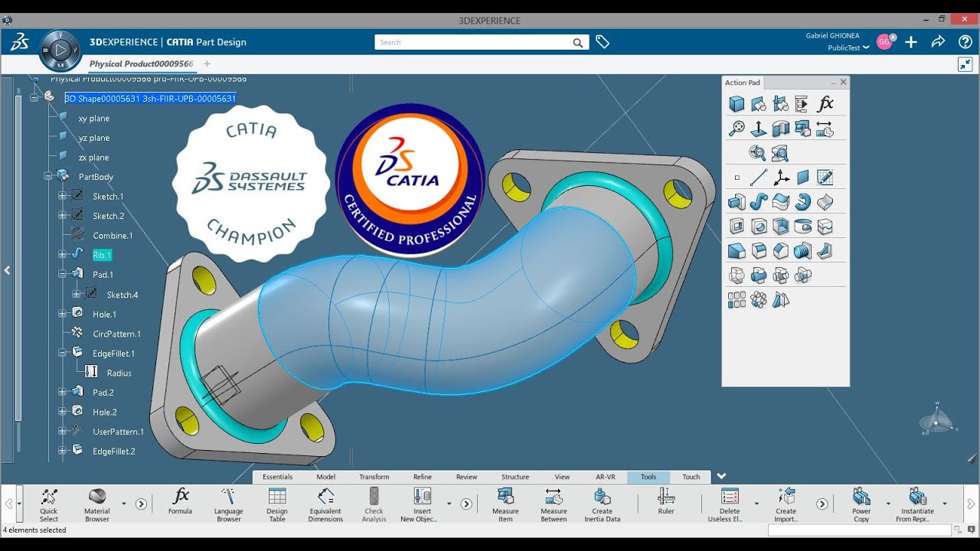Close the Action Pad panel
The image size is (980, 551).
click(x=844, y=82)
